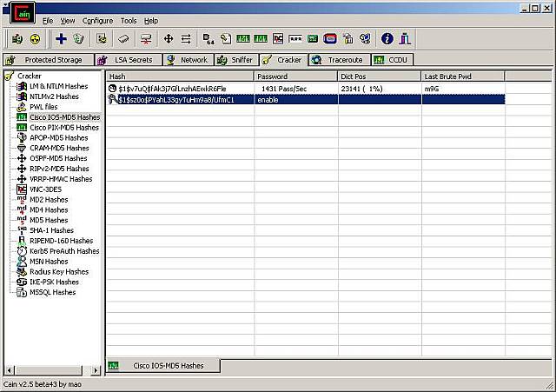Select CRAM-MD5 Hashes in tree
The height and width of the screenshot is (392, 556).
pos(59,148)
